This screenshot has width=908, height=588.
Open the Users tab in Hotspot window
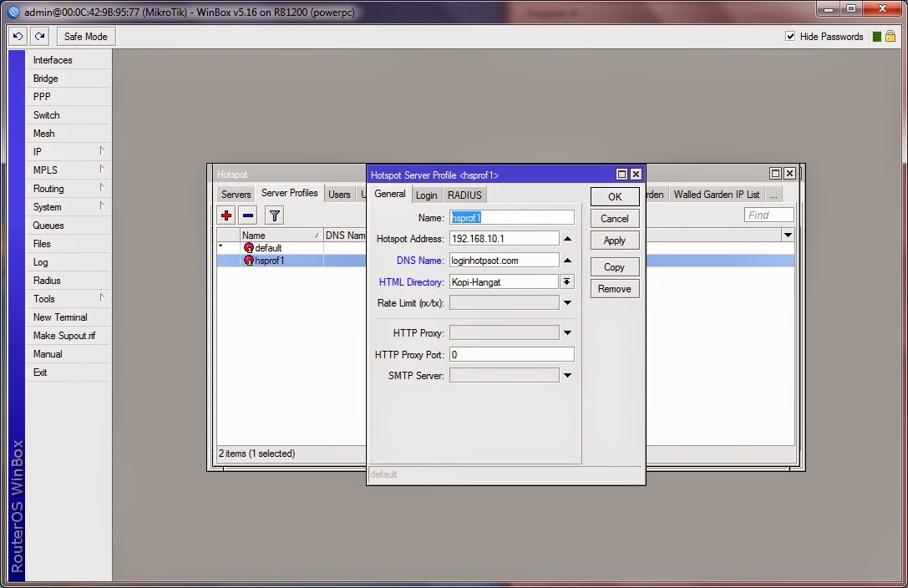tap(339, 195)
